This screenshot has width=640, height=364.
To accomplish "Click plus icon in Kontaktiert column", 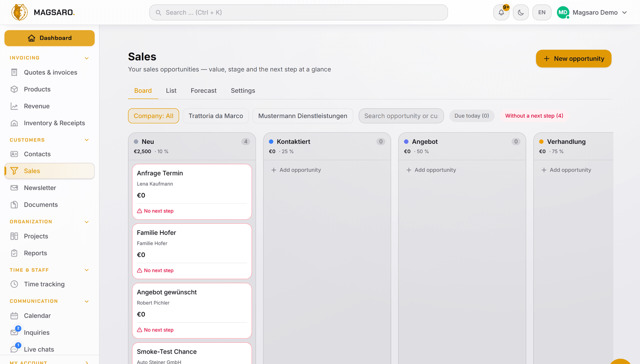I will click(274, 170).
